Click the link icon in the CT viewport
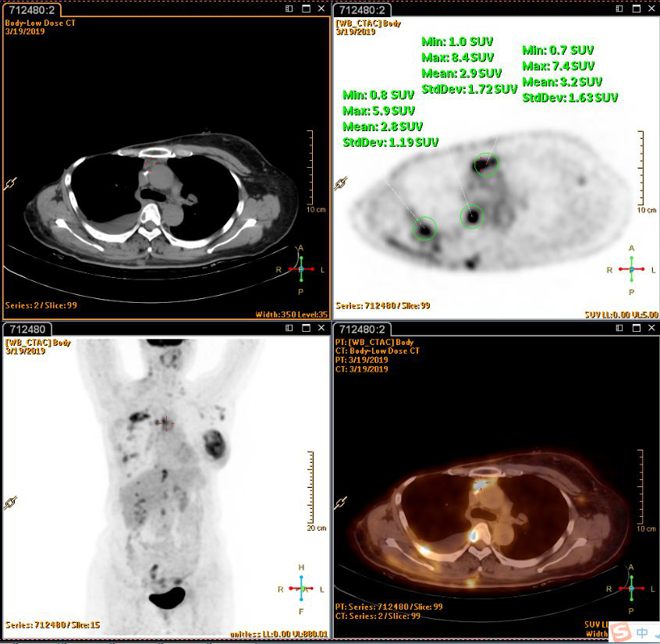 pyautogui.click(x=11, y=183)
